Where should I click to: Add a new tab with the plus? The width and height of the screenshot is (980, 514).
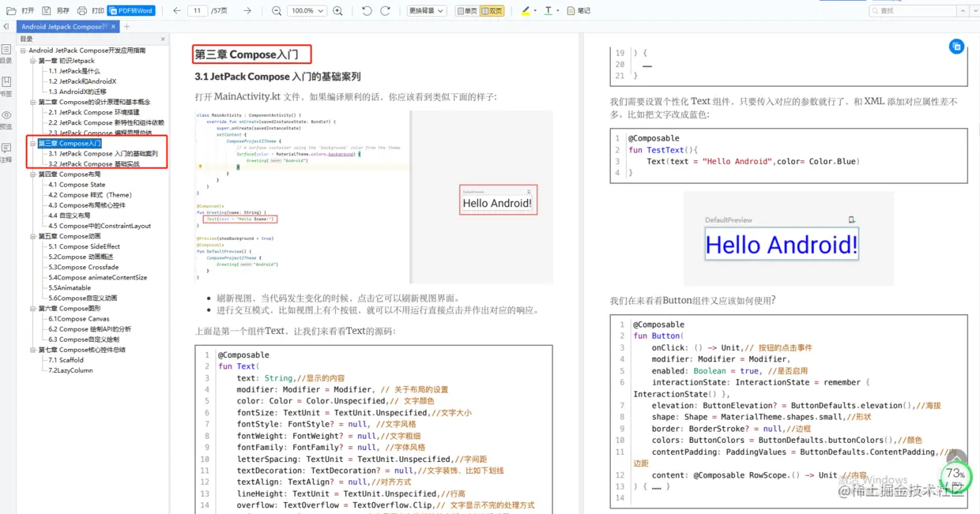point(127,27)
